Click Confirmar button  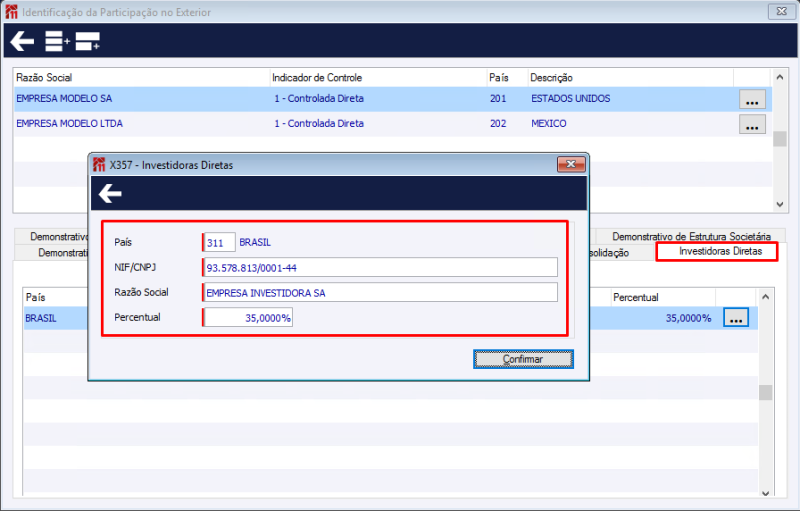pos(523,359)
